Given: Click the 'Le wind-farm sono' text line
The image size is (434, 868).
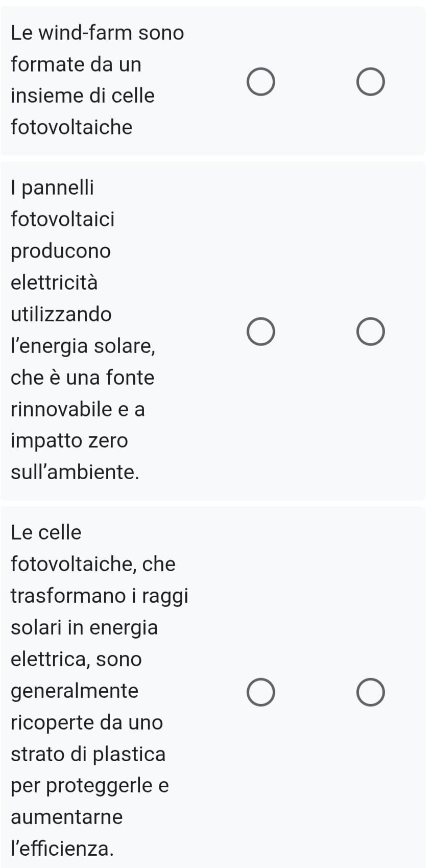Looking at the screenshot, I should (97, 33).
